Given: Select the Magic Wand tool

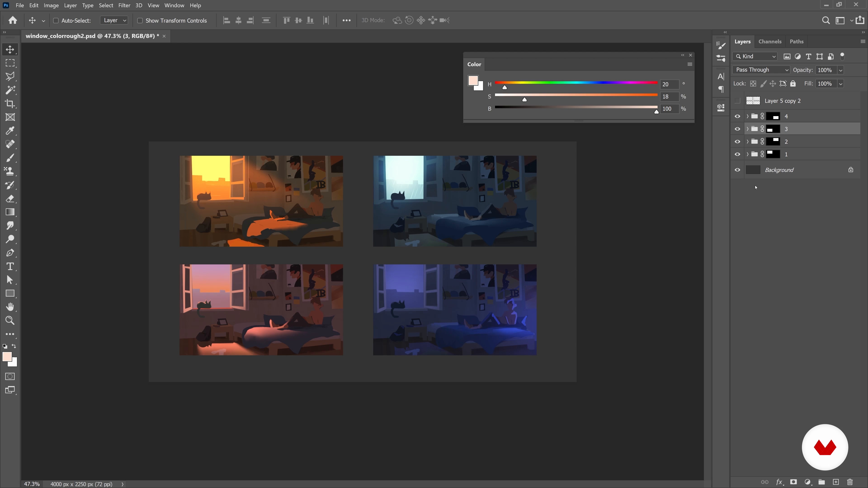Looking at the screenshot, I should tap(10, 90).
